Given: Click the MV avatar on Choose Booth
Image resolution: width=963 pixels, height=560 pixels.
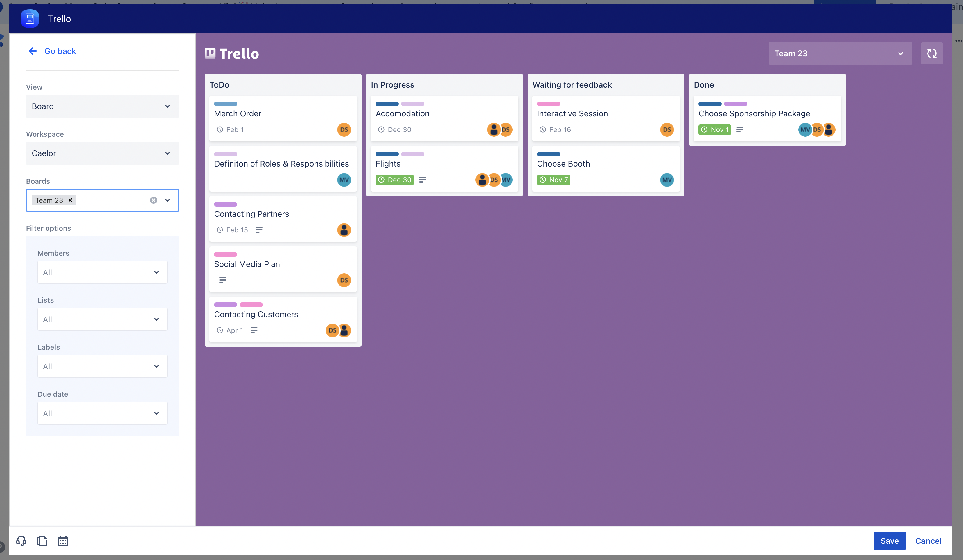Looking at the screenshot, I should click(667, 180).
